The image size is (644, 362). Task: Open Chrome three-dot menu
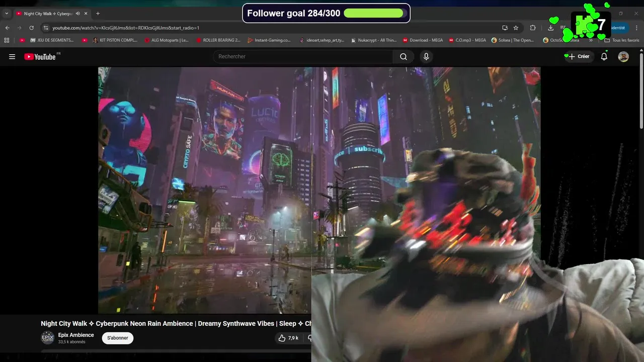pos(637,28)
